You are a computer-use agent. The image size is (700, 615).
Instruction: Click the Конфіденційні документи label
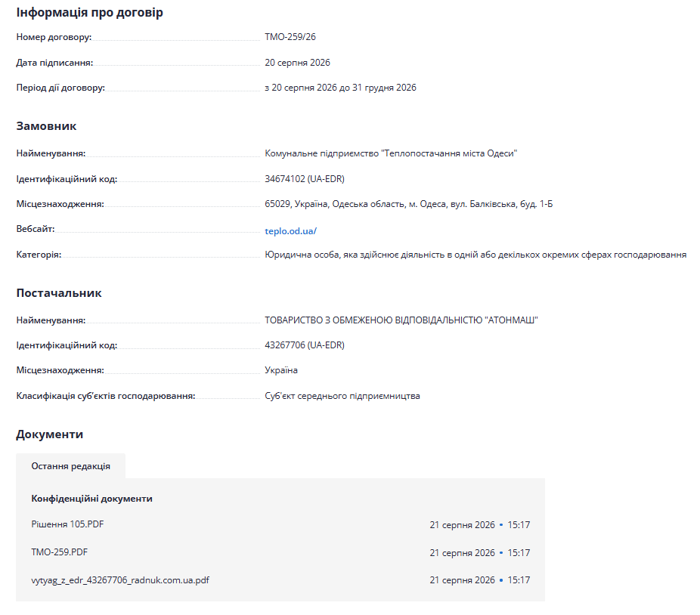click(x=92, y=499)
